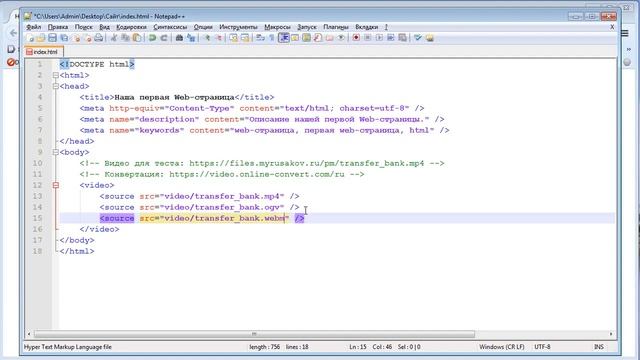This screenshot has width=640, height=360.
Task: Open the user-defined language dialog icon
Action: (295, 38)
